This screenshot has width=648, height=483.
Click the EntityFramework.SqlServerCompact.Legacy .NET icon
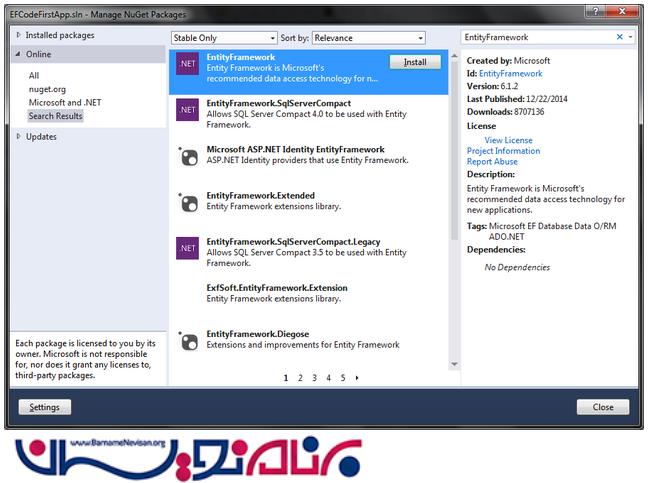pyautogui.click(x=187, y=248)
